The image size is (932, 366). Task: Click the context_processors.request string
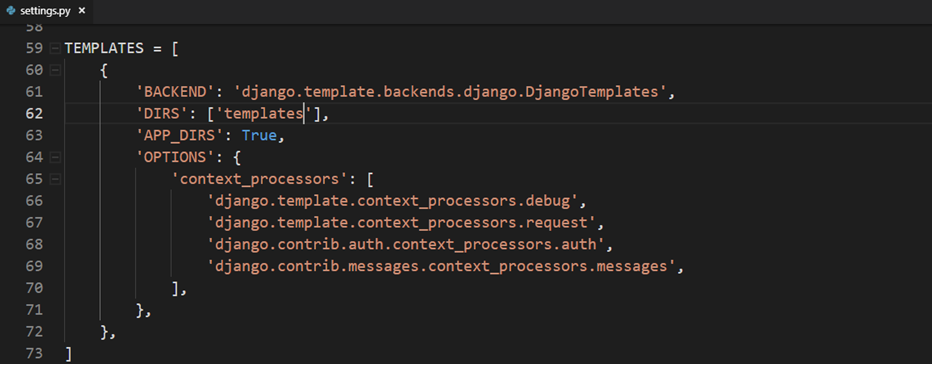pyautogui.click(x=401, y=223)
